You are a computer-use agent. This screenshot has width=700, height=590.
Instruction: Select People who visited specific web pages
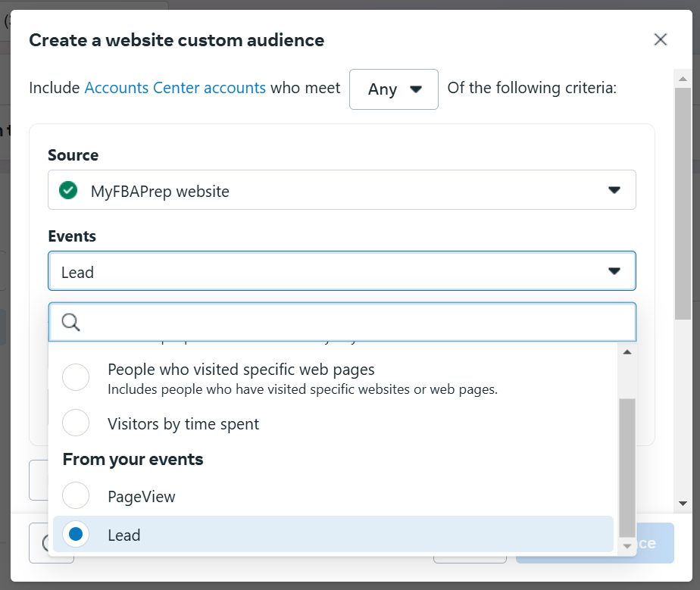pyautogui.click(x=76, y=378)
